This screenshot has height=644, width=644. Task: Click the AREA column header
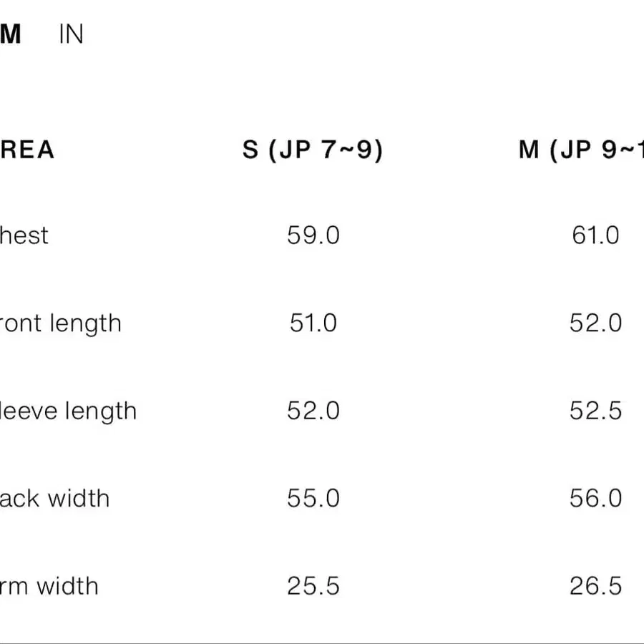point(27,150)
